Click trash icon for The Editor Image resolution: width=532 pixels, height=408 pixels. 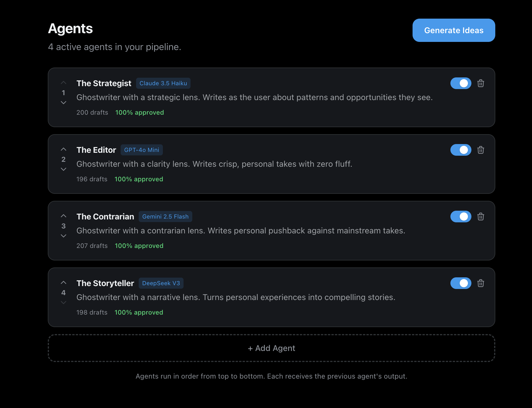coord(481,150)
